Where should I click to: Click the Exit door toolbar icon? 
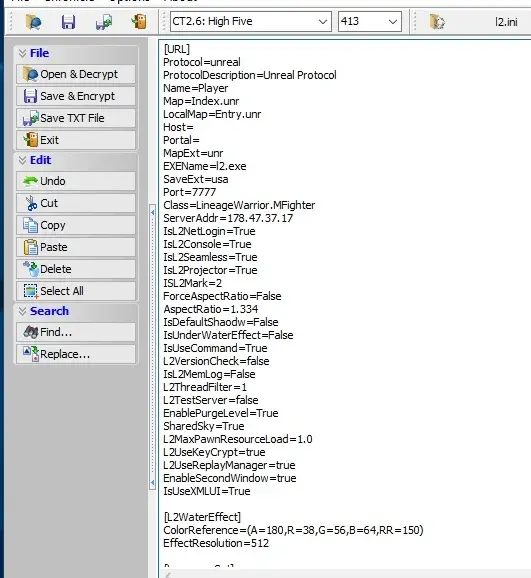(x=139, y=22)
